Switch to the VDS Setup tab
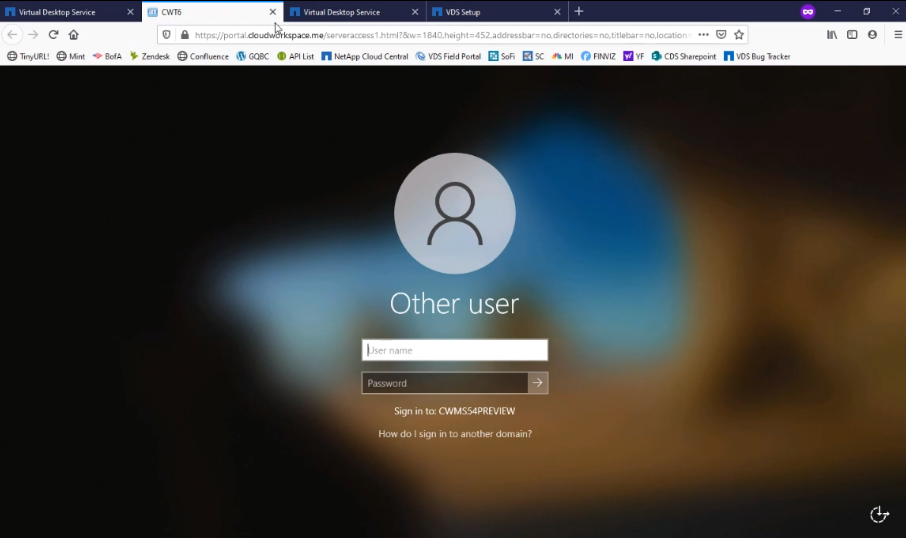The image size is (906, 538). 490,12
